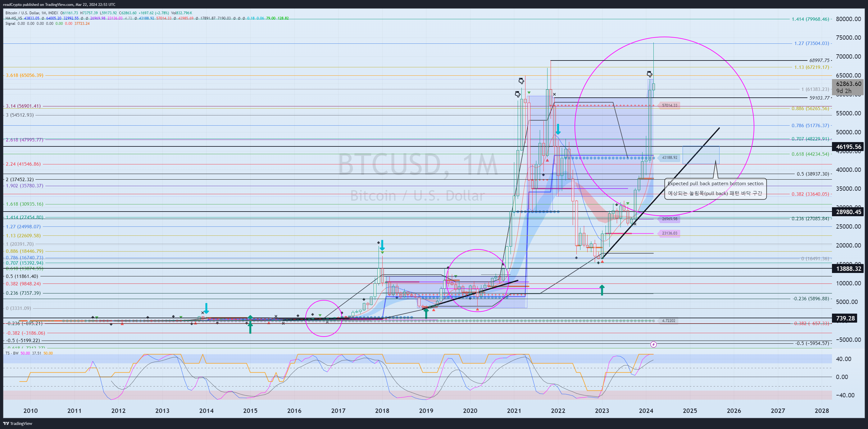Click the '3.618 (65056.39)' left Fibonacci label
Screen dimensions: 868x429
tap(25, 75)
